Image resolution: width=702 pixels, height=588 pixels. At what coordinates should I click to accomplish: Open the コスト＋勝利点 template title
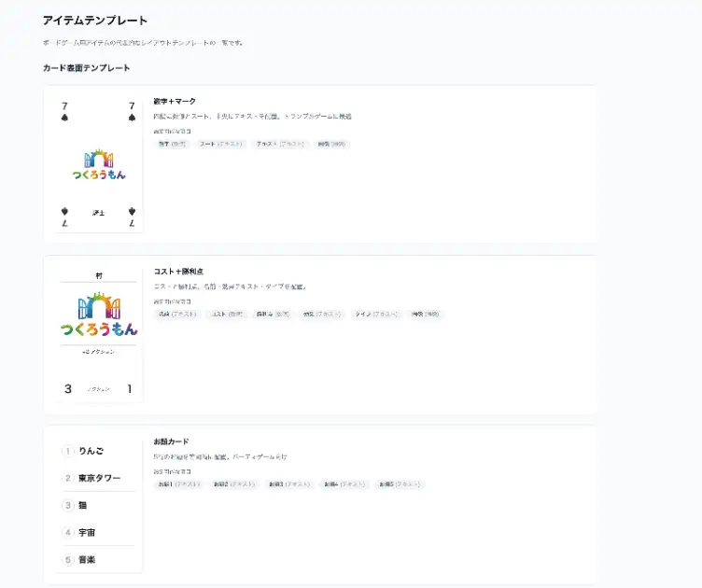[177, 271]
